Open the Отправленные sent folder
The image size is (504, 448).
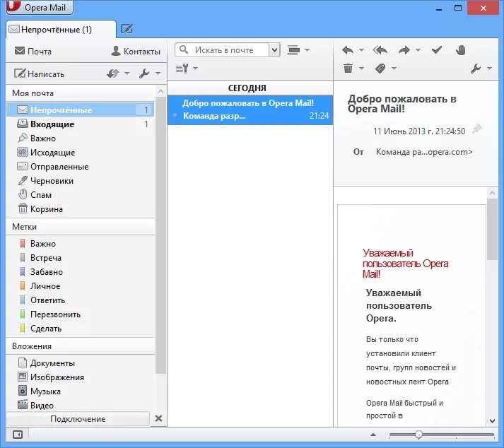[x=80, y=167]
